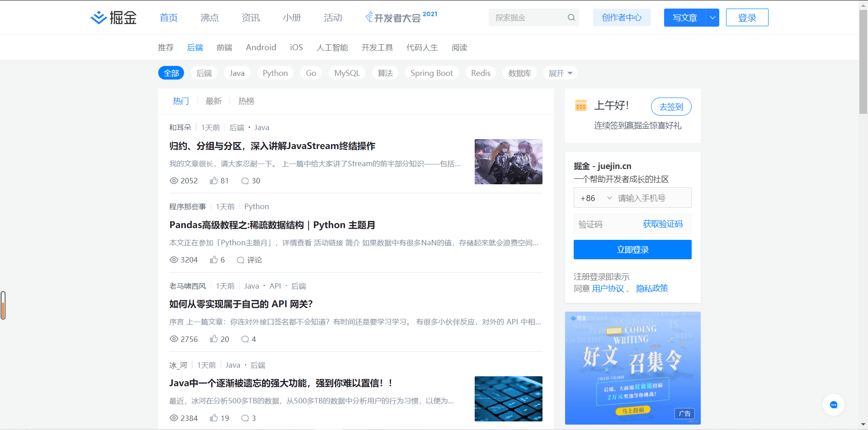
Task: Switch to 推荐 category
Action: coord(166,47)
